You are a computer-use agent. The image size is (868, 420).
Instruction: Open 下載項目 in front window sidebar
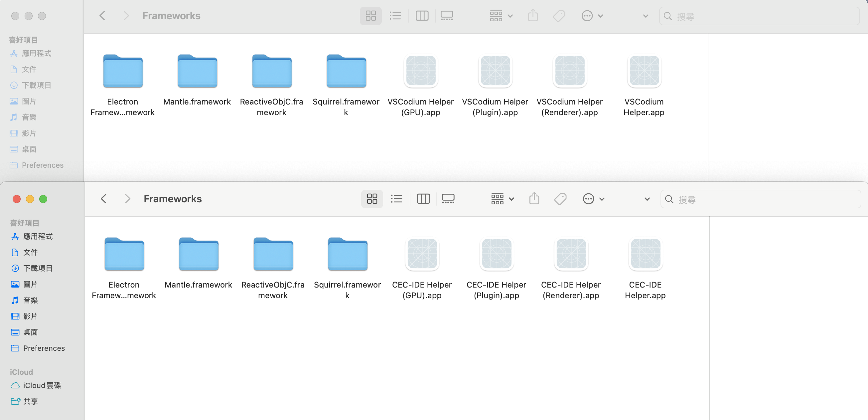pos(38,268)
